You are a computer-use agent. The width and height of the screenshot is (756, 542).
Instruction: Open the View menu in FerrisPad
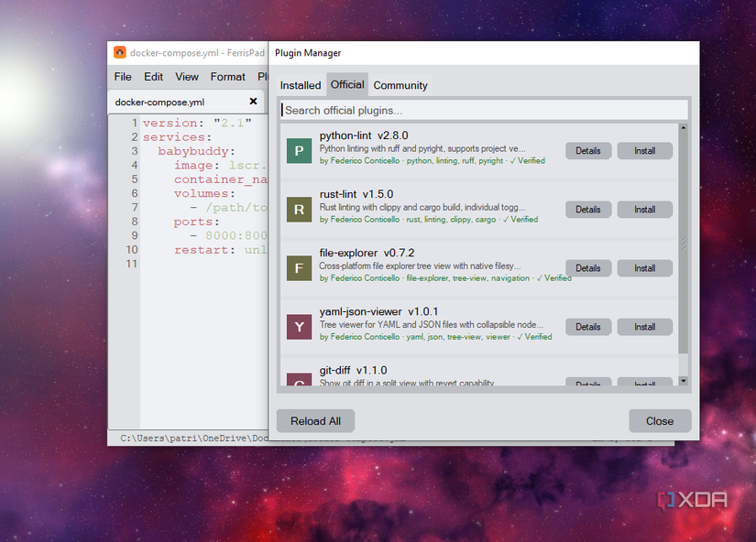coord(187,77)
